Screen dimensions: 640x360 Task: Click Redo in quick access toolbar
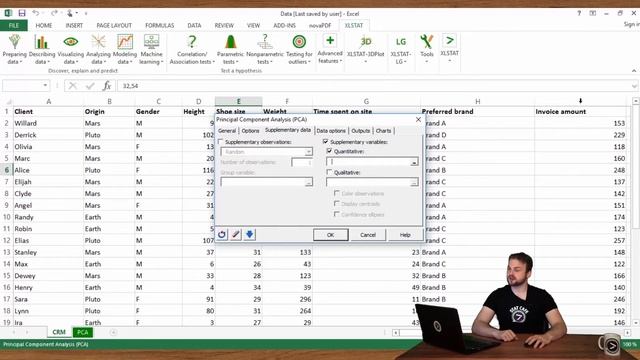(54, 13)
